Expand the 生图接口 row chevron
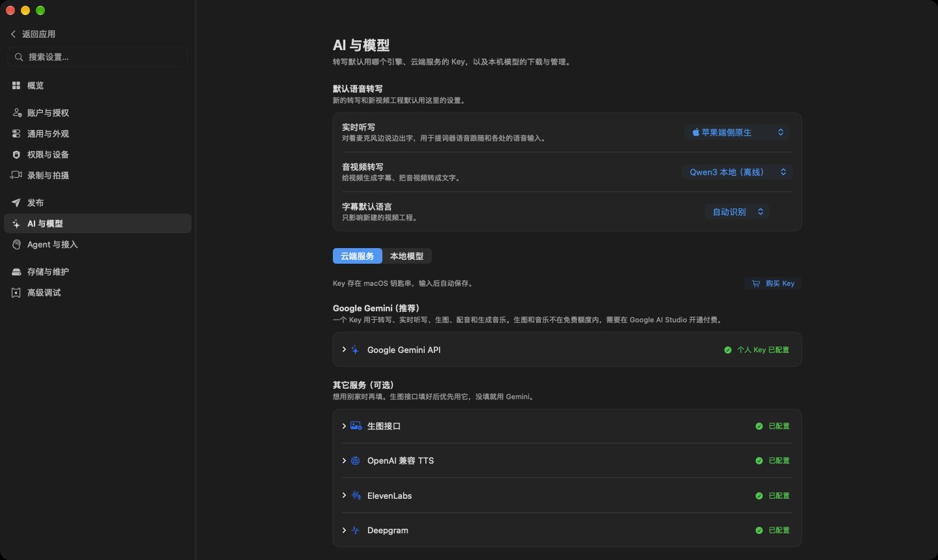Image resolution: width=938 pixels, height=560 pixels. pyautogui.click(x=344, y=426)
